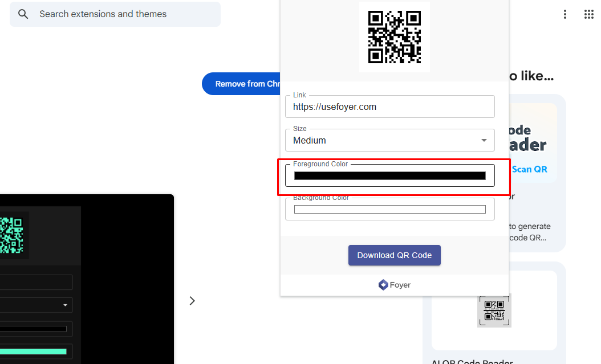Image resolution: width=601 pixels, height=364 pixels.
Task: Click the green color bar in dark screenshot
Action: [x=33, y=351]
